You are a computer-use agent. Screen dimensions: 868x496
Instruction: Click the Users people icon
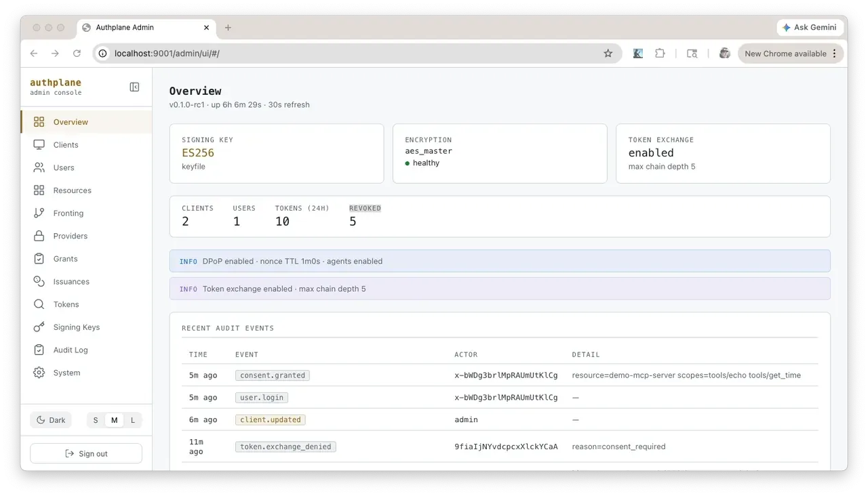(x=39, y=167)
